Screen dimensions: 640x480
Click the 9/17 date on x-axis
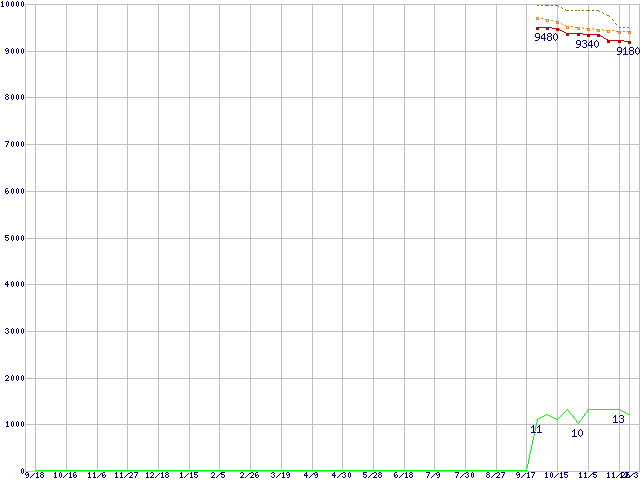(526, 475)
